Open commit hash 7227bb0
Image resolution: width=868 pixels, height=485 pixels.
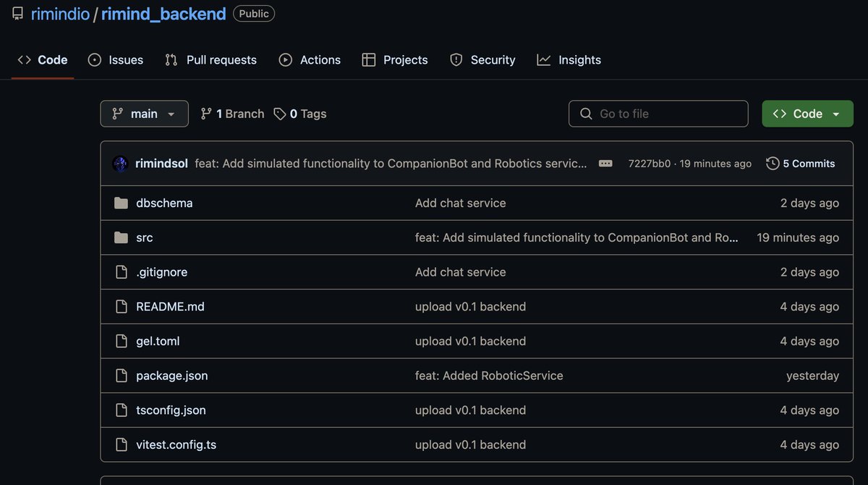coord(650,164)
